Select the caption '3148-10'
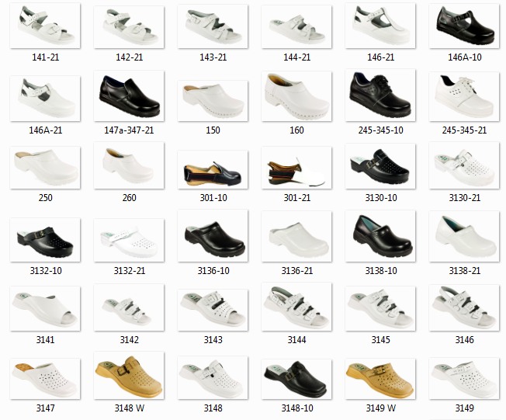 pyautogui.click(x=297, y=408)
